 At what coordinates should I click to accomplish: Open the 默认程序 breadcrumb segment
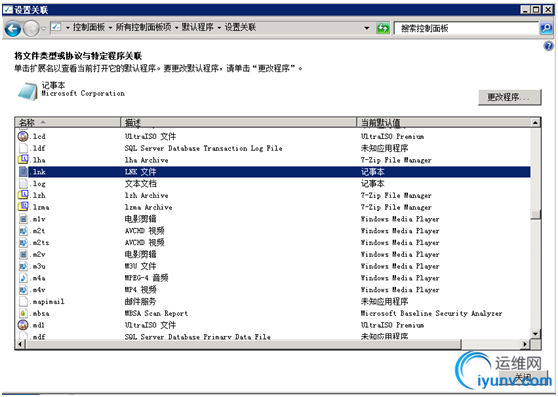pyautogui.click(x=198, y=27)
